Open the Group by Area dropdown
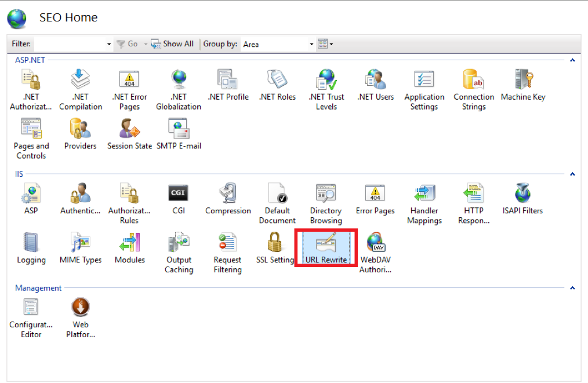 click(x=311, y=44)
